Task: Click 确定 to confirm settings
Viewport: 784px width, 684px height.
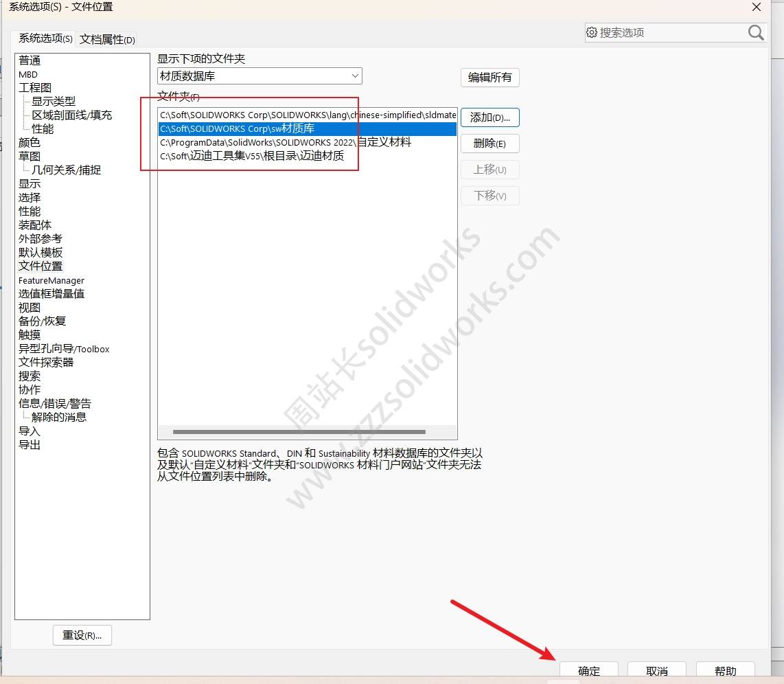Action: (x=589, y=671)
